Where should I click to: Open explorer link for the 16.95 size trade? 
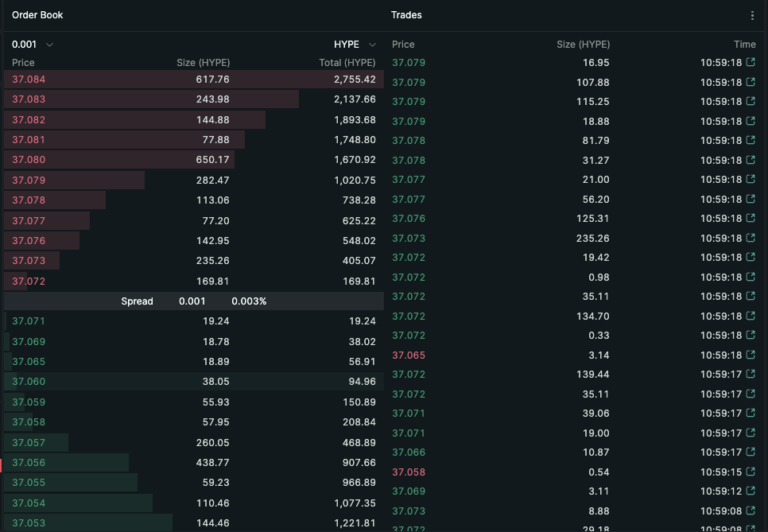(x=751, y=62)
